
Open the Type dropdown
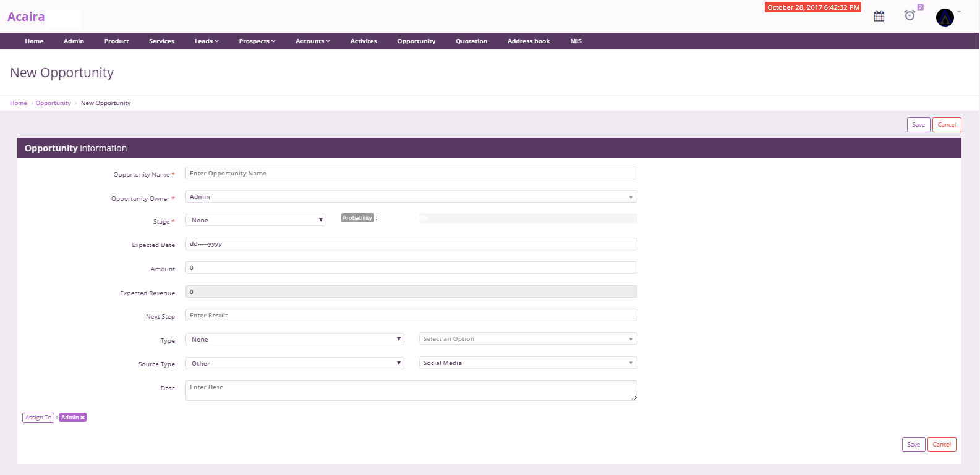[x=294, y=340]
